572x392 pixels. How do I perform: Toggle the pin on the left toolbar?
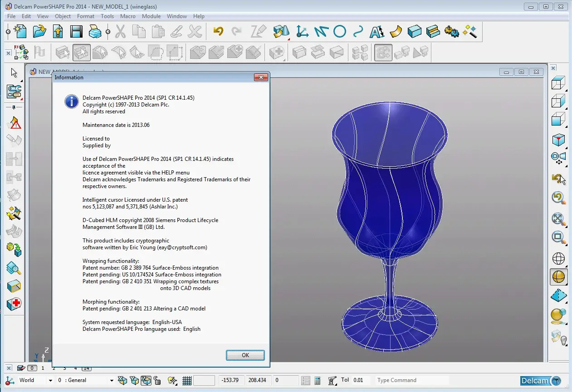pyautogui.click(x=14, y=107)
